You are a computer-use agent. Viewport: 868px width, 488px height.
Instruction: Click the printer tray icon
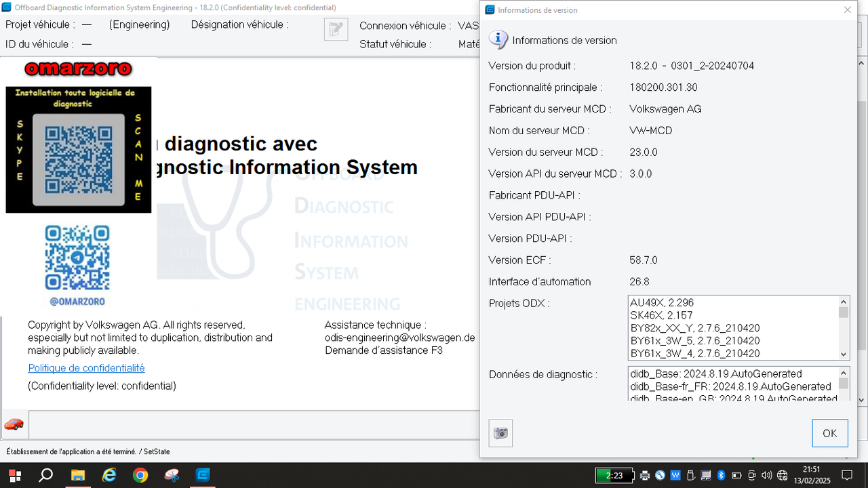645,475
